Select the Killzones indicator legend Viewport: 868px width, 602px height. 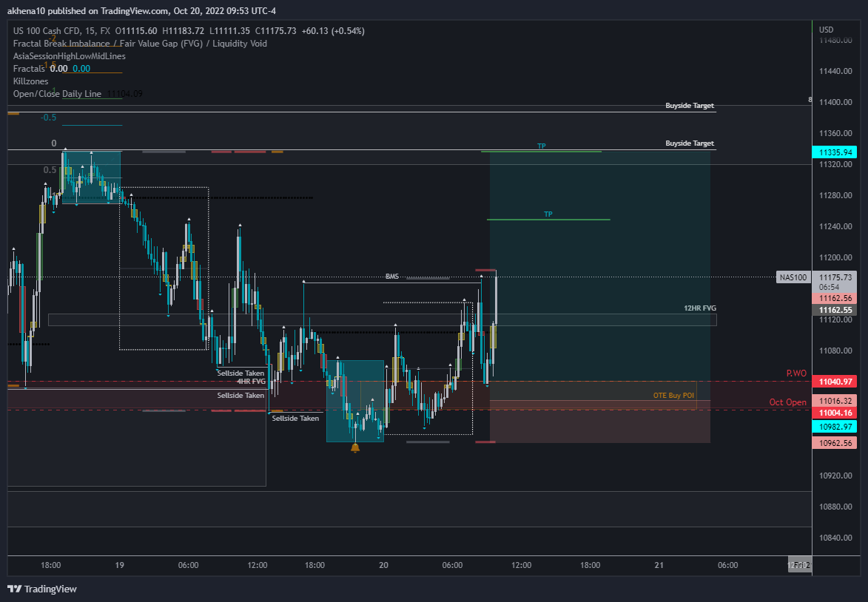[30, 81]
